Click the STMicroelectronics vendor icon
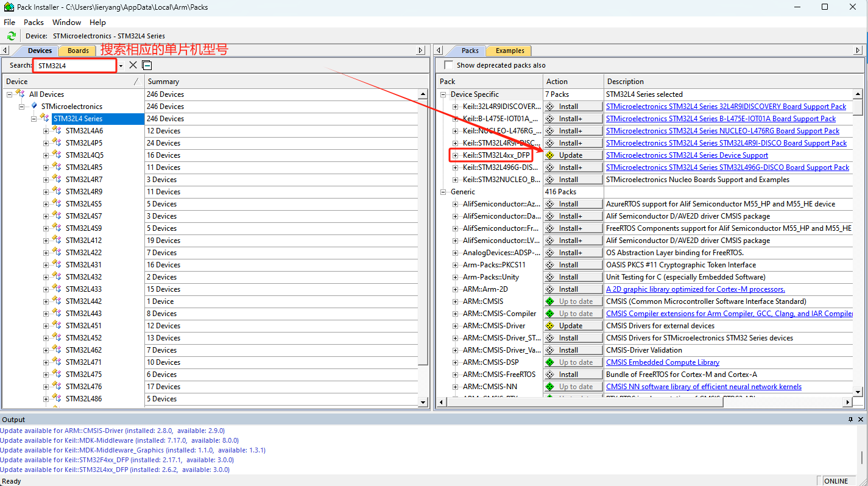The image size is (868, 486). 34,106
